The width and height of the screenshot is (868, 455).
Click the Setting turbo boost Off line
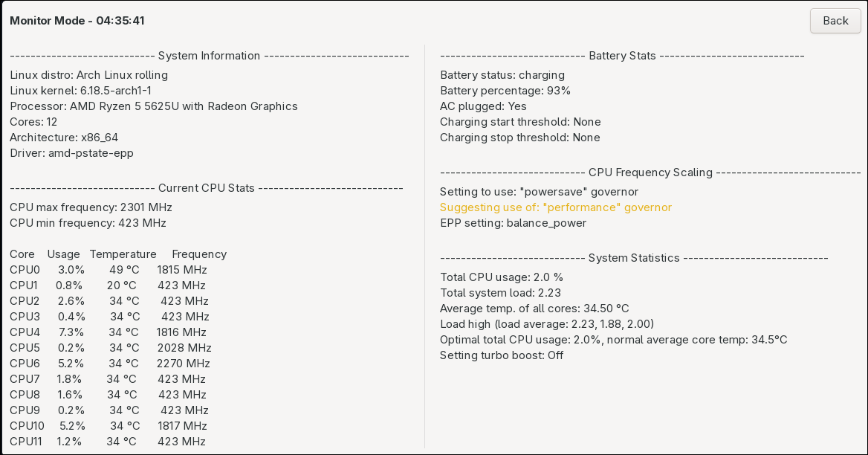[x=502, y=355]
